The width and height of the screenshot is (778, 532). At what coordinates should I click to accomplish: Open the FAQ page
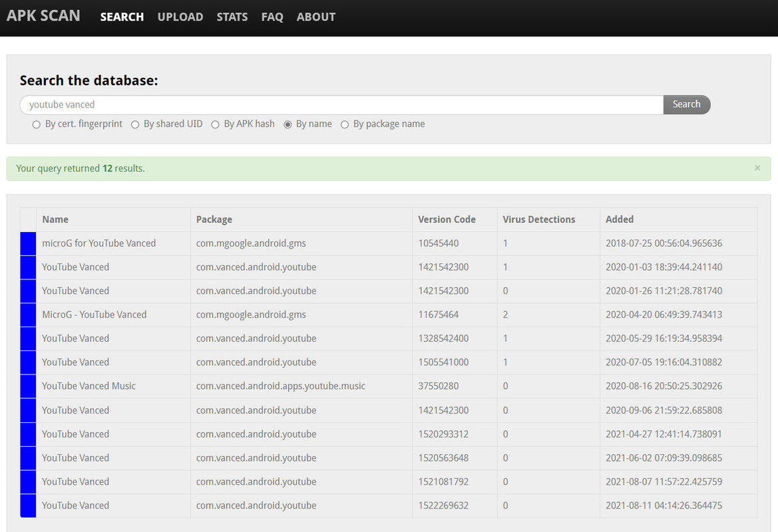pos(272,17)
